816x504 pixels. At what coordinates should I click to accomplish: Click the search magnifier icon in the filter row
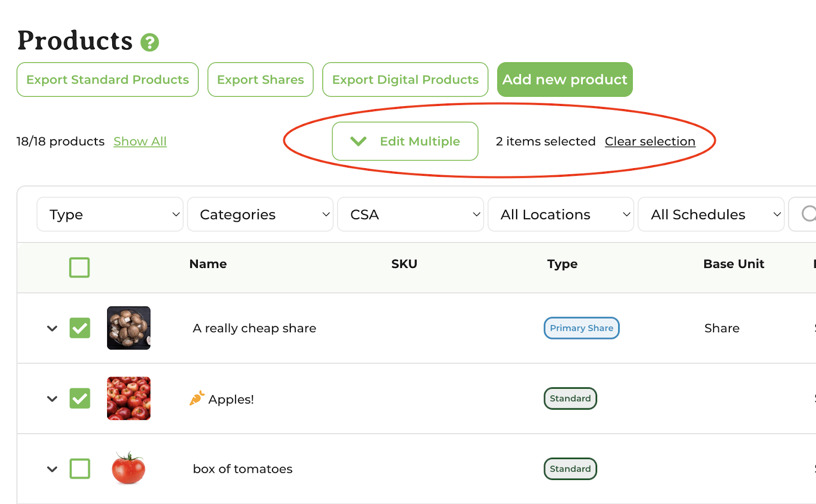808,214
